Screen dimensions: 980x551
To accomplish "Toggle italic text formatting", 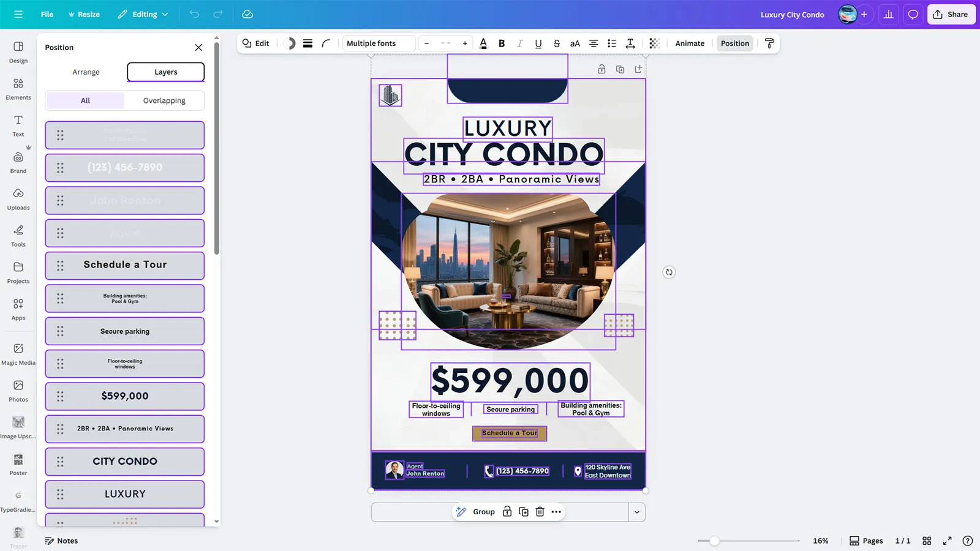I will [520, 43].
